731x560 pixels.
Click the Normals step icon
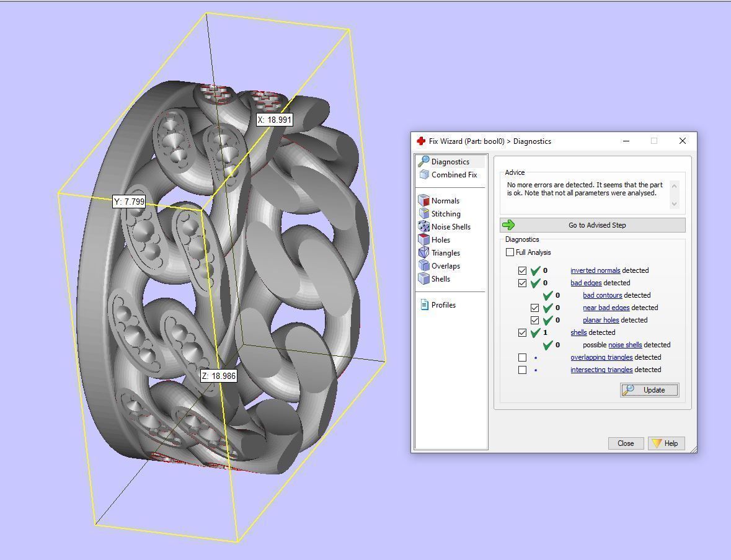(423, 200)
